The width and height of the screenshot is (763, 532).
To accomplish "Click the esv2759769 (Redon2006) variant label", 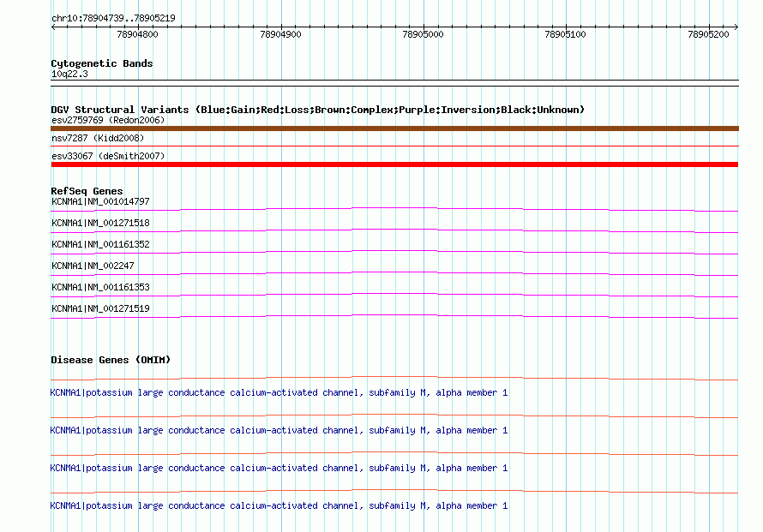I will [x=108, y=120].
